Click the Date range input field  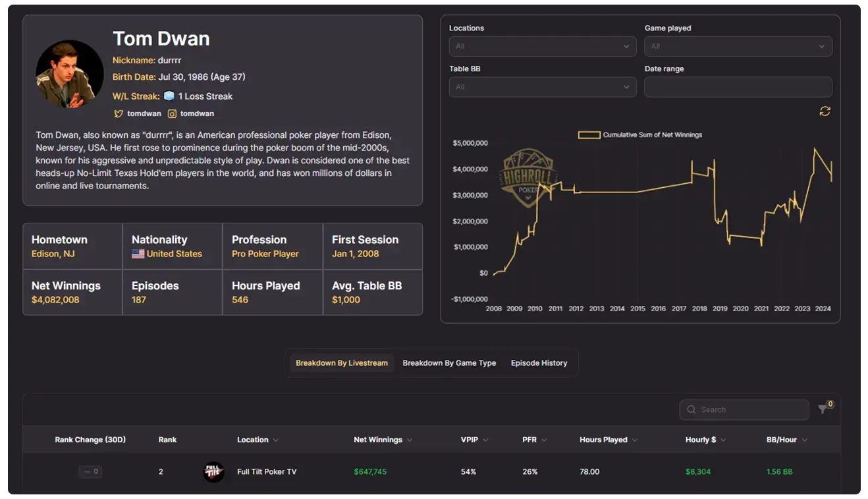pyautogui.click(x=738, y=87)
